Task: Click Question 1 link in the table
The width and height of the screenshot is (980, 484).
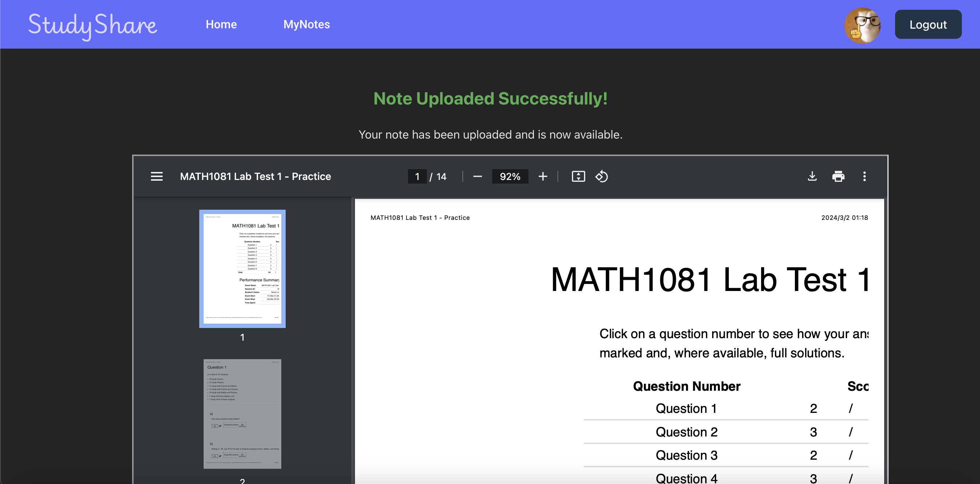Action: click(x=686, y=409)
